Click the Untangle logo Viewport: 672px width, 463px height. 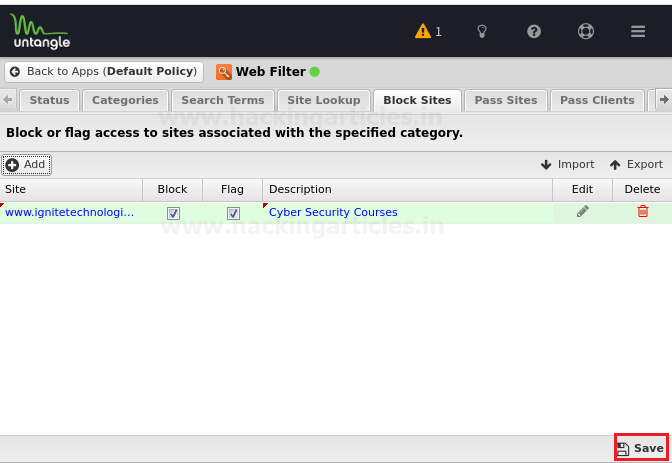point(40,31)
